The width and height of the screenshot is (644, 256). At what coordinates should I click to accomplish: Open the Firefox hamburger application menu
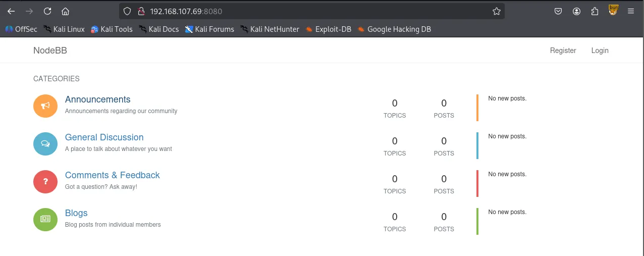tap(631, 11)
